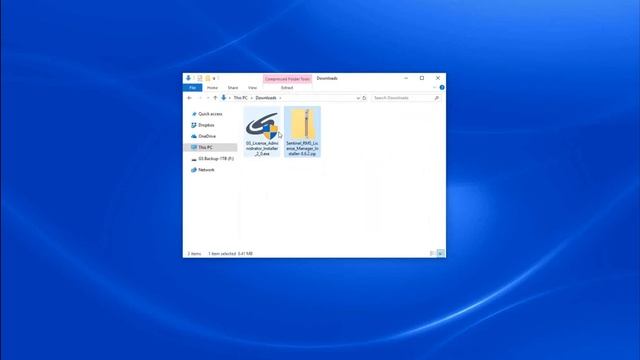This screenshot has height=360, width=640.
Task: Click the Forward navigation arrow
Action: click(200, 98)
